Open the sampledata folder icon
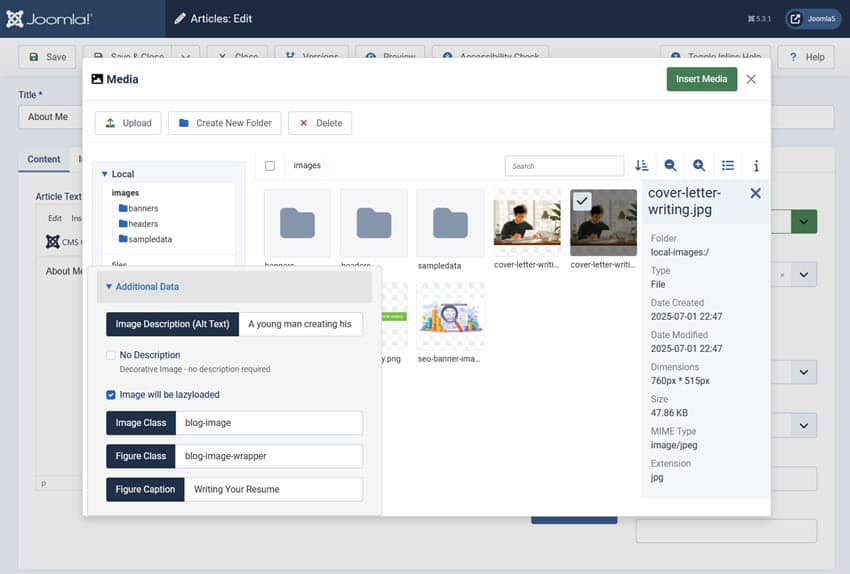850x574 pixels. (450, 223)
